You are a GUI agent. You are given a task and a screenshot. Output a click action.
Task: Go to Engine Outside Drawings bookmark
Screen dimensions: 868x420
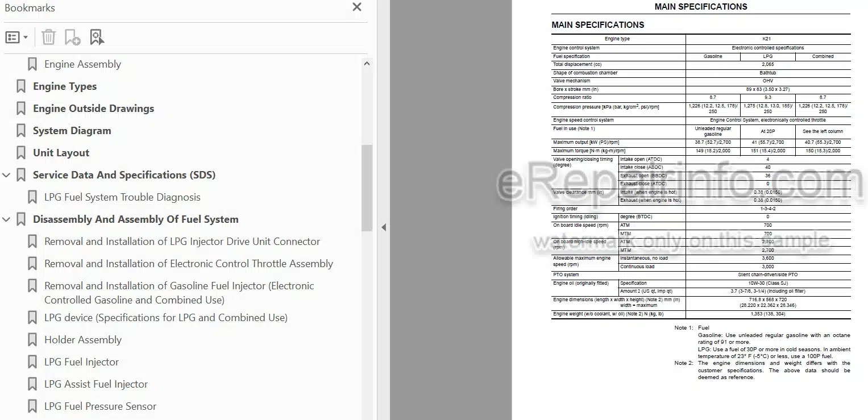[x=93, y=109]
